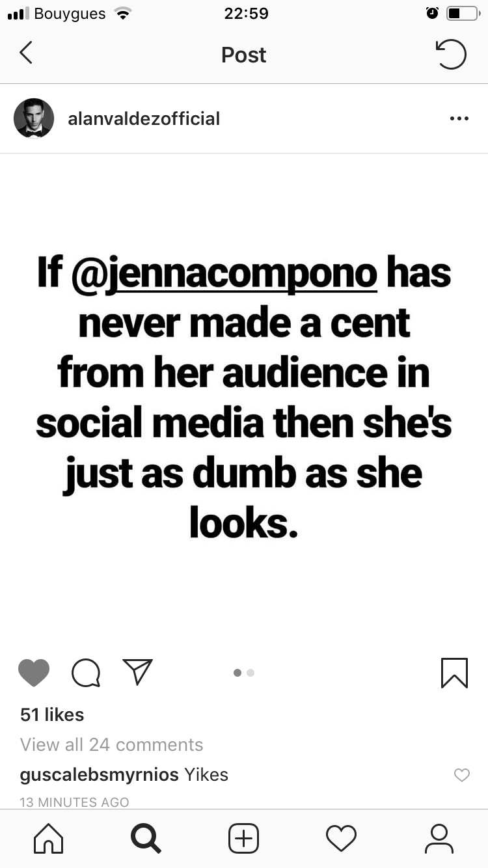Tap the @jennacompono mention in the image

pyautogui.click(x=224, y=273)
